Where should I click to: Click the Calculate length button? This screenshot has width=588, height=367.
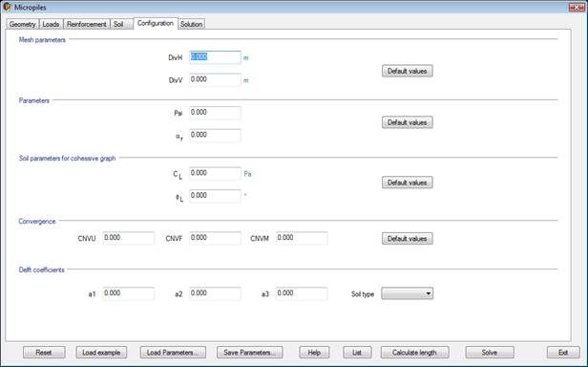414,353
